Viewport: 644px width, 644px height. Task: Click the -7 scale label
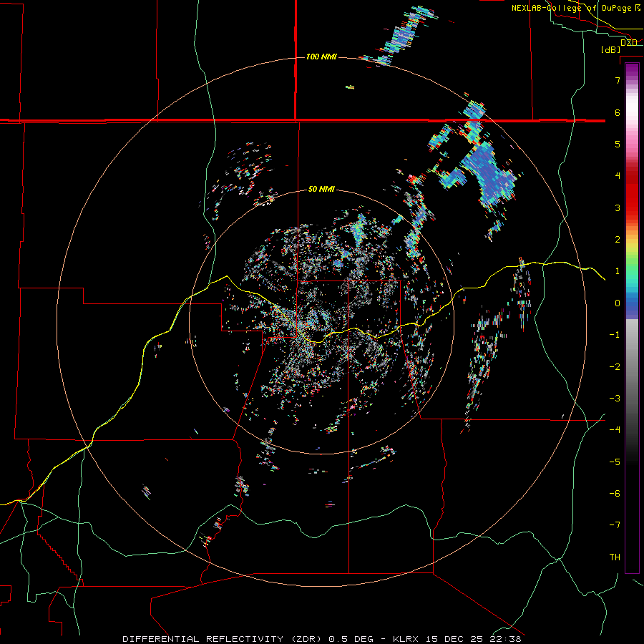click(615, 525)
